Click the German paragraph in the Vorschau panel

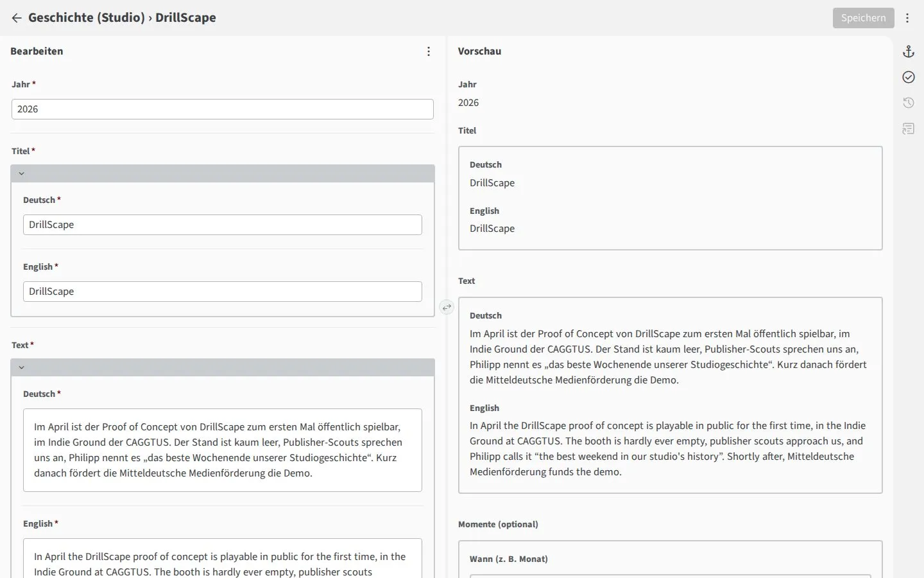tap(668, 357)
